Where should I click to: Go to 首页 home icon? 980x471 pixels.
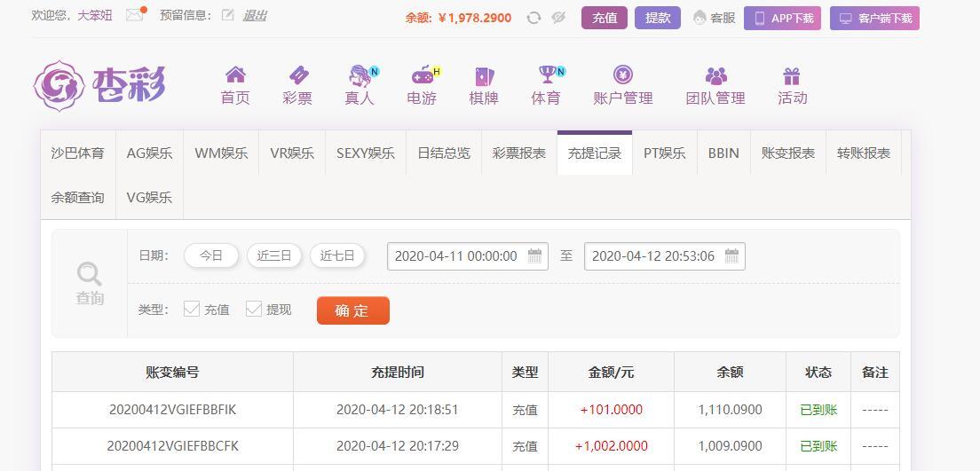pyautogui.click(x=235, y=75)
